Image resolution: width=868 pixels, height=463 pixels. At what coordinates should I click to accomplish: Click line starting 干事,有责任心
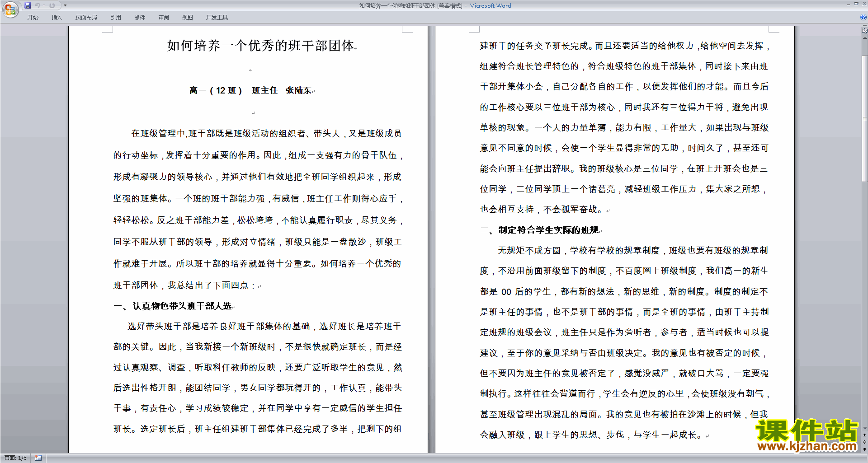pos(258,408)
